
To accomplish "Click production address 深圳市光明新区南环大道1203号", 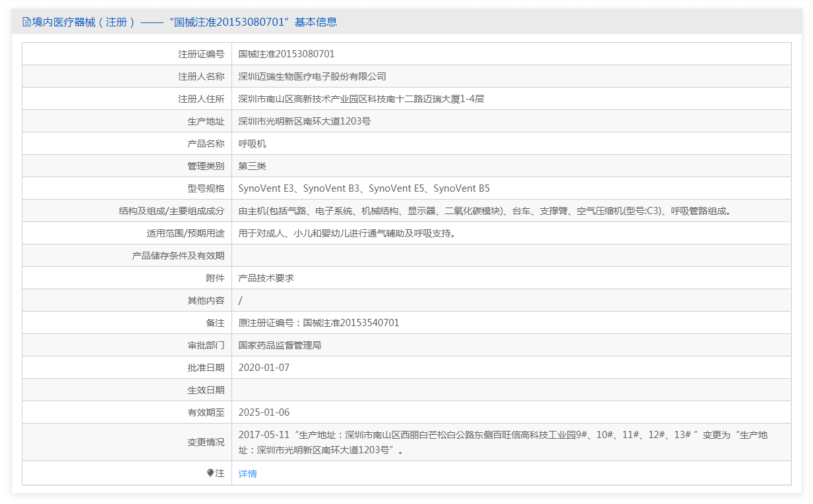I will 305,121.
